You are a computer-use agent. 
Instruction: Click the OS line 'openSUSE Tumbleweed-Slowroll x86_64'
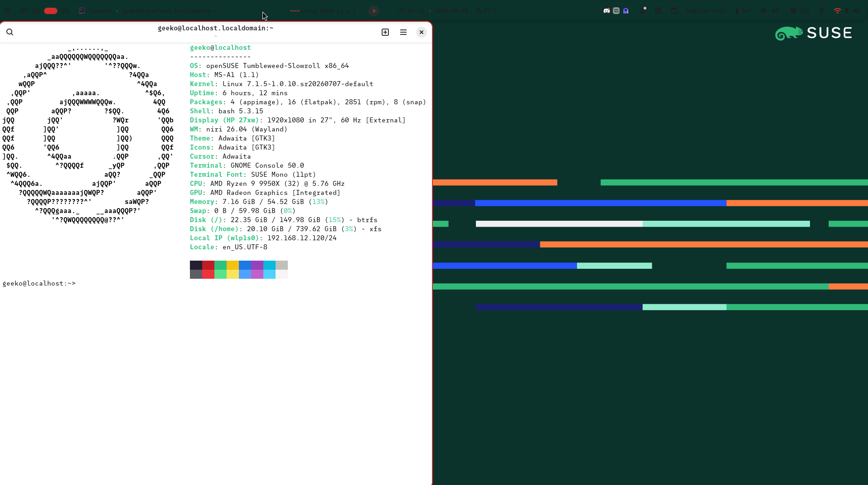(x=269, y=66)
